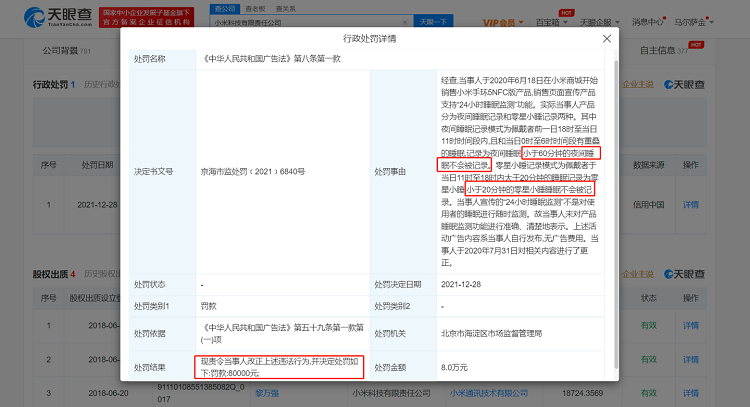The width and height of the screenshot is (750, 407).
Task: Select 北京市海淀区市场监督管理局 text
Action: [x=491, y=333]
